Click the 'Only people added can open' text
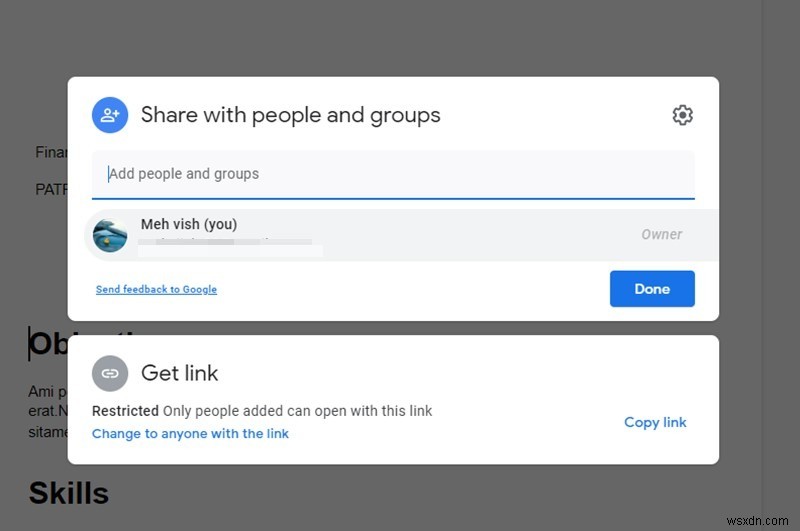The image size is (800, 531). [298, 411]
